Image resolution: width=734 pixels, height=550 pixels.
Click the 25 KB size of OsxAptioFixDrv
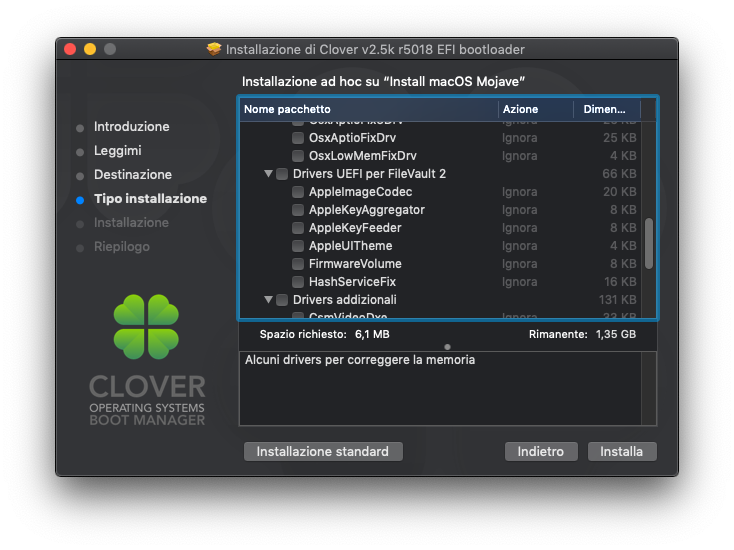[620, 138]
